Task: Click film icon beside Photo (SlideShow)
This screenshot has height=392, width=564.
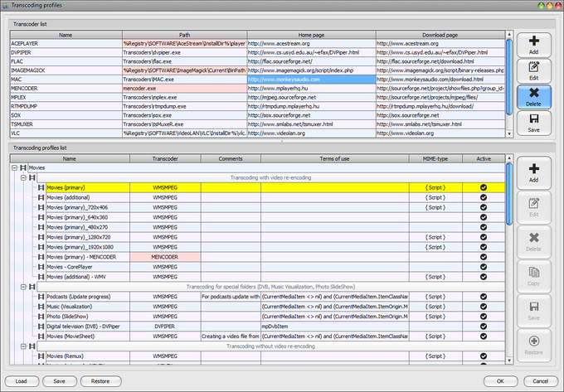Action: [41, 317]
